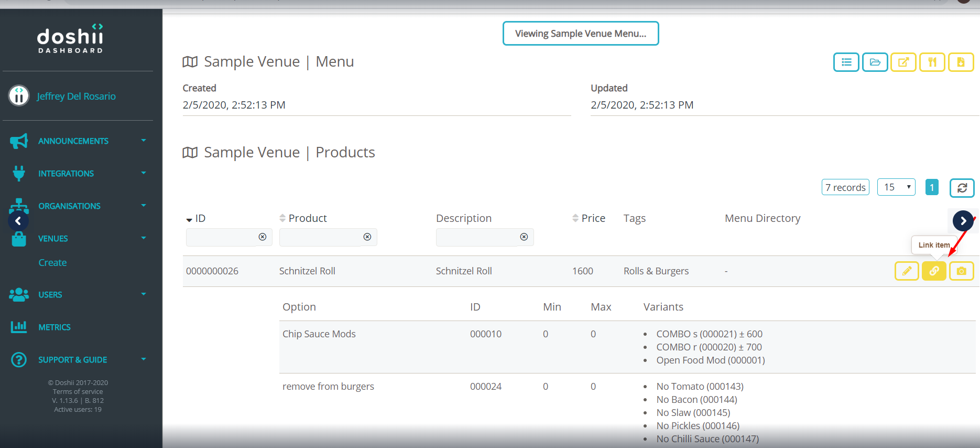Click the camera icon for Schnitzel Roll
This screenshot has width=980, height=448.
pyautogui.click(x=961, y=271)
